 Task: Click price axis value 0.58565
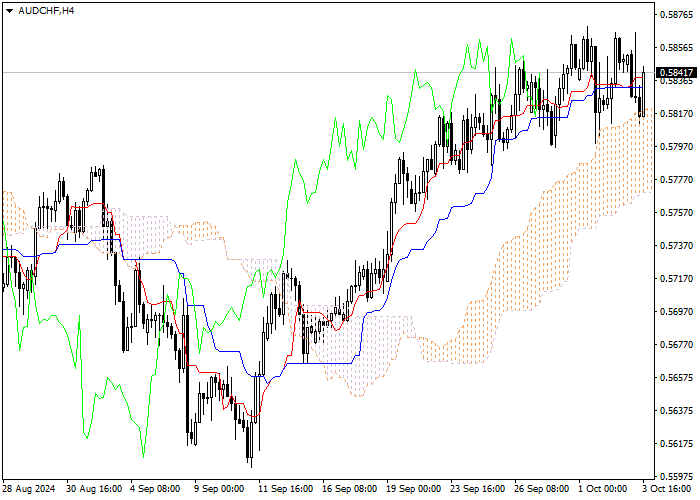click(677, 48)
